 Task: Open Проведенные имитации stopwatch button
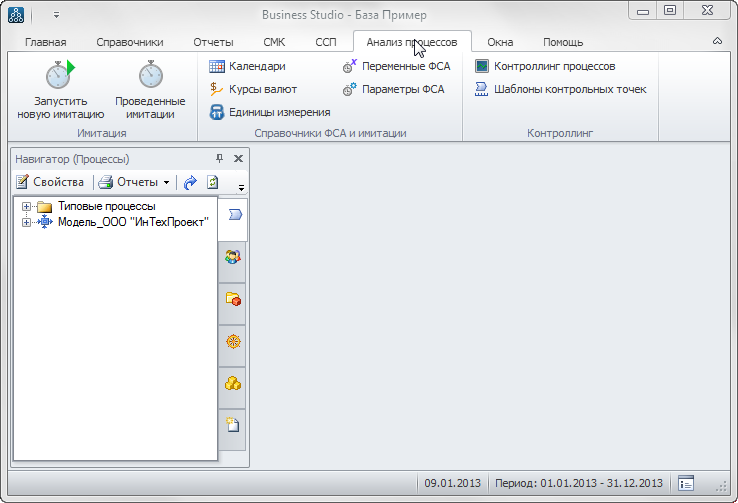(150, 90)
